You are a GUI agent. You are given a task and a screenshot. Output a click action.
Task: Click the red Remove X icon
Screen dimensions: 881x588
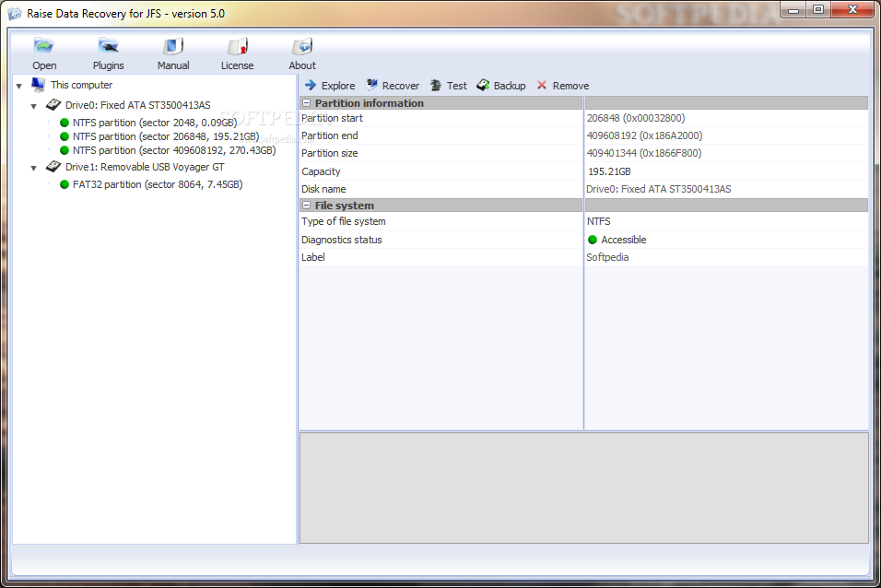(x=542, y=85)
